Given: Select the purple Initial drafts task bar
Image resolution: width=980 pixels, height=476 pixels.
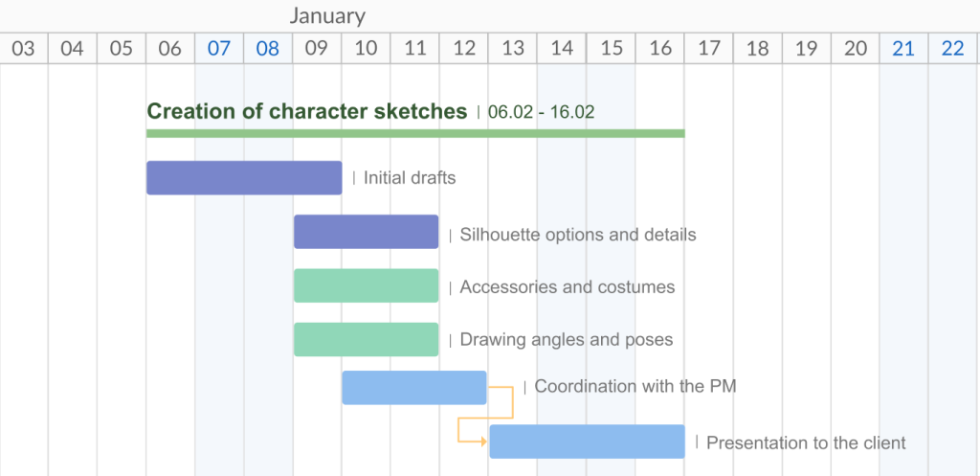Looking at the screenshot, I should point(244,178).
